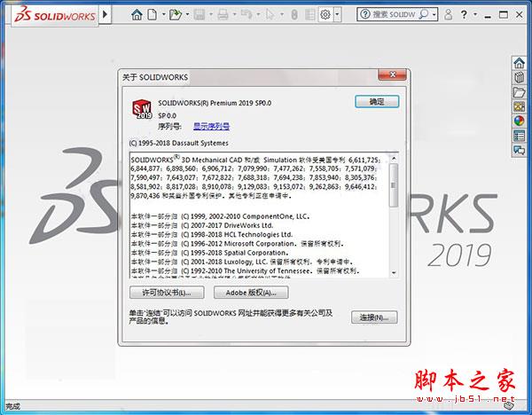
Task: Click '(C) 1995-2018 Dassault Systemes' text
Action: pos(178,143)
